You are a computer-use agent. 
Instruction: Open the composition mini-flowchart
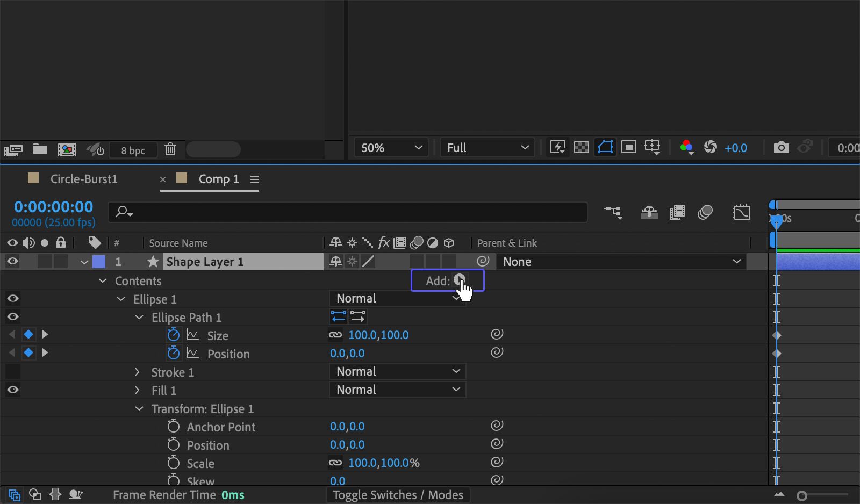[x=613, y=212]
